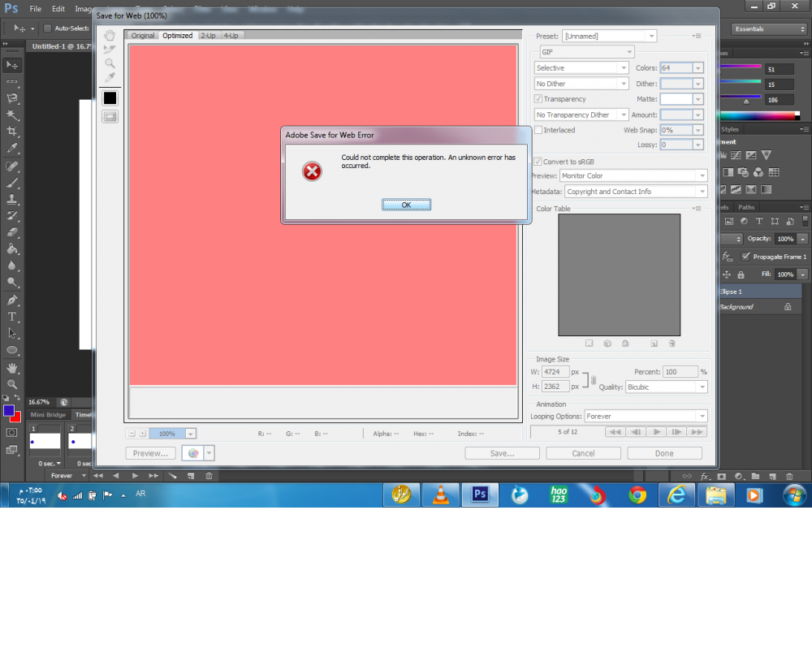Click the black eyedropper color swatch
The width and height of the screenshot is (812, 670).
click(110, 97)
